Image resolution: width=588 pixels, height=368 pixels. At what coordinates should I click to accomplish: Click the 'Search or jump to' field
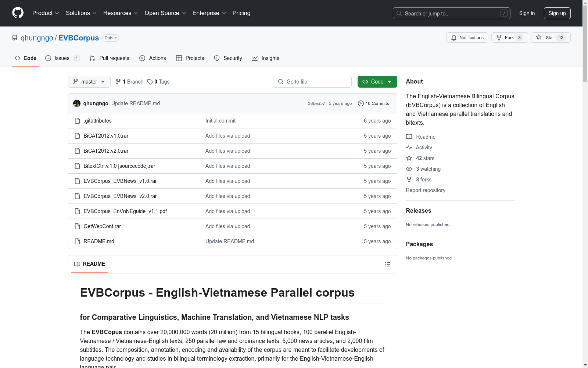pos(452,13)
